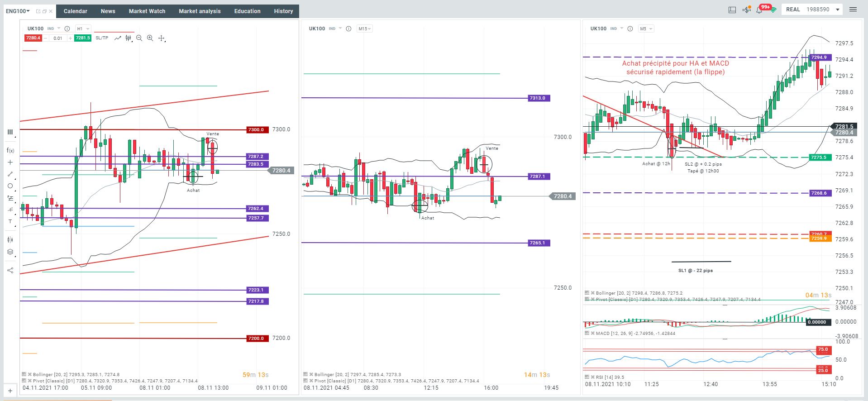The image size is (868, 401).
Task: Open the H1 timeframe dropdown
Action: [83, 29]
